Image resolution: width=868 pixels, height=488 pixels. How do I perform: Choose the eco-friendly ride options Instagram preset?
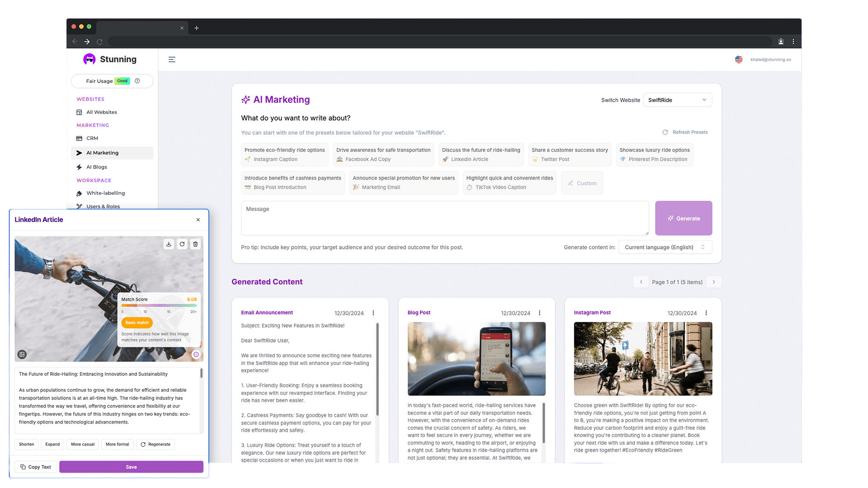[285, 155]
